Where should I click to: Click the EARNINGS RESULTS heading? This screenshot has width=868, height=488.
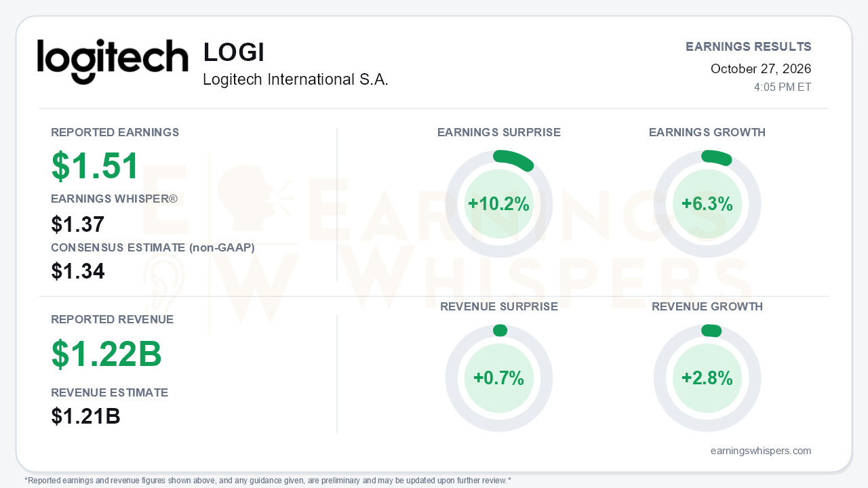click(749, 47)
